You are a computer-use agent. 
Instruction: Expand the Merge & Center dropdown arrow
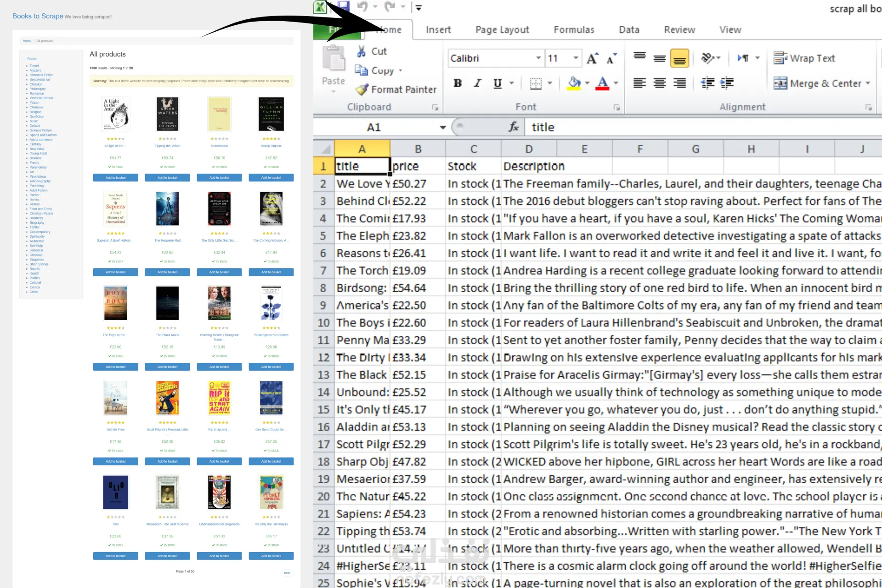point(868,84)
